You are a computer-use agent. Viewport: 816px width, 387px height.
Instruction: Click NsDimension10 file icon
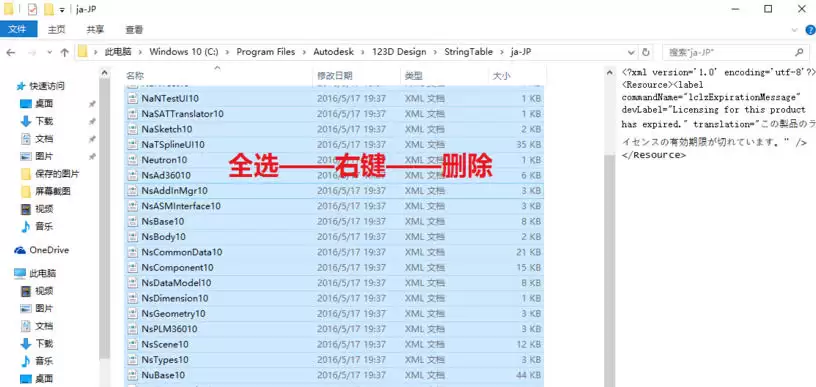pos(132,299)
